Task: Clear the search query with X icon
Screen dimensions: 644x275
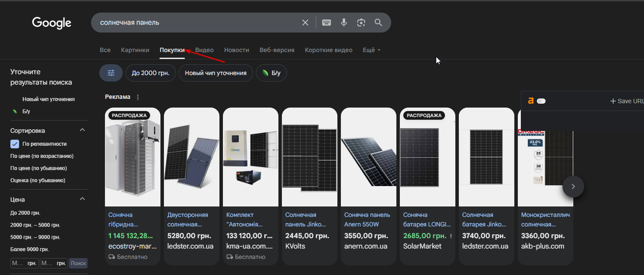Action: click(x=305, y=23)
